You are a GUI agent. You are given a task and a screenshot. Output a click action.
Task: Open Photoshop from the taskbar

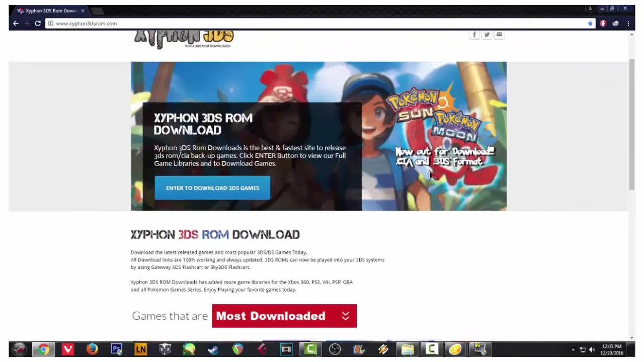pyautogui.click(x=116, y=349)
